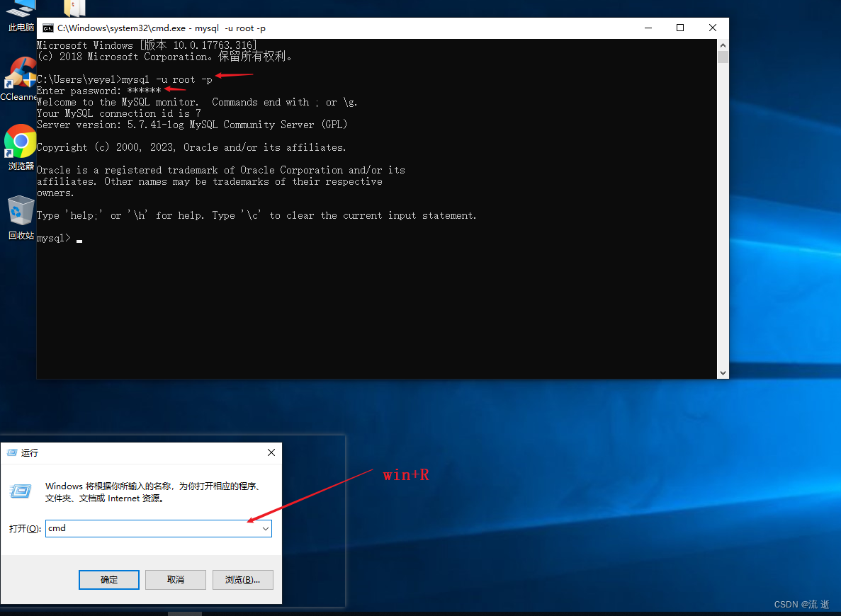Click the 打开(O): label in Run dialog
This screenshot has width=841, height=616.
click(25, 529)
